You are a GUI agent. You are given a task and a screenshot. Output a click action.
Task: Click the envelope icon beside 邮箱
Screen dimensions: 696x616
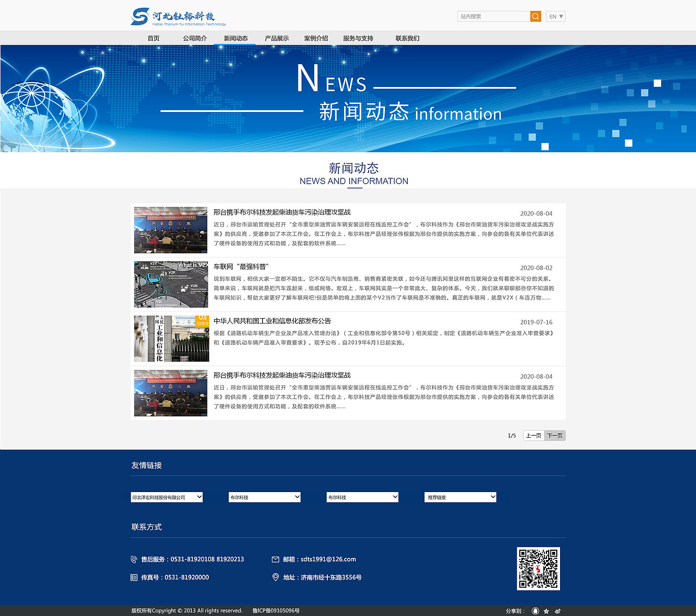point(276,559)
